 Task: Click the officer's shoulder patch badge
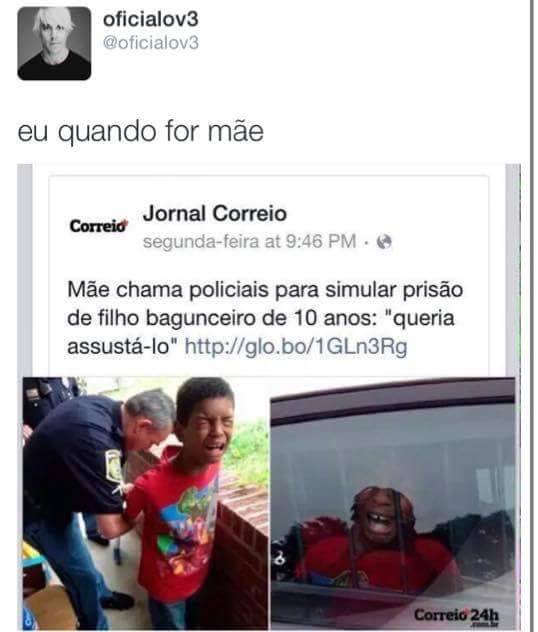point(114,466)
